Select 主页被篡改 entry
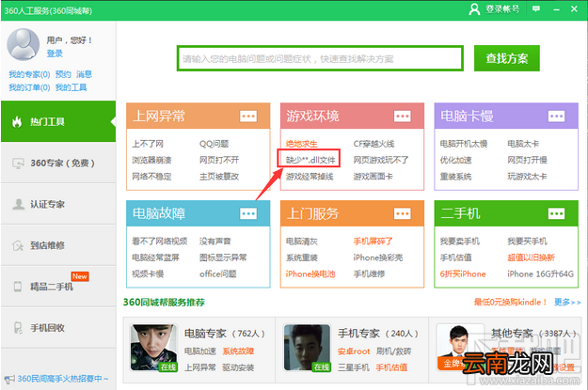 (x=219, y=177)
